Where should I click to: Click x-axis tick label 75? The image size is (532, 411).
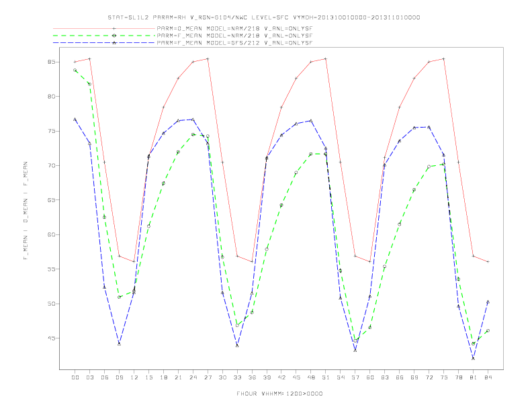pos(444,377)
